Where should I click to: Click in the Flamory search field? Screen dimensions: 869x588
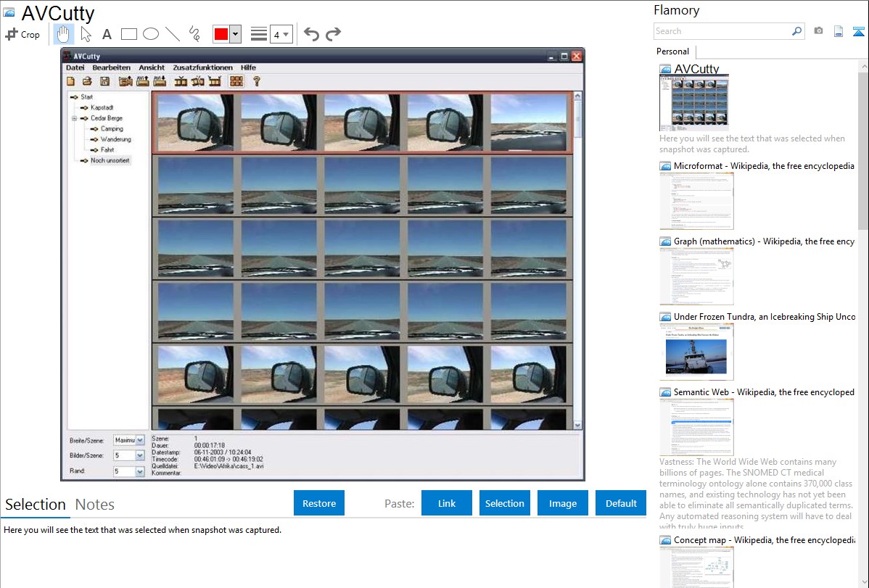(722, 31)
